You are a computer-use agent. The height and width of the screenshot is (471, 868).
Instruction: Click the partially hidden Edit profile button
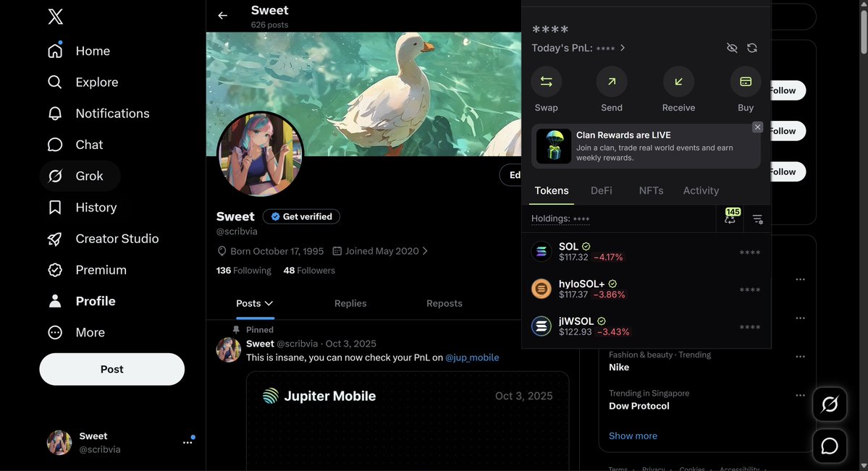coord(512,175)
